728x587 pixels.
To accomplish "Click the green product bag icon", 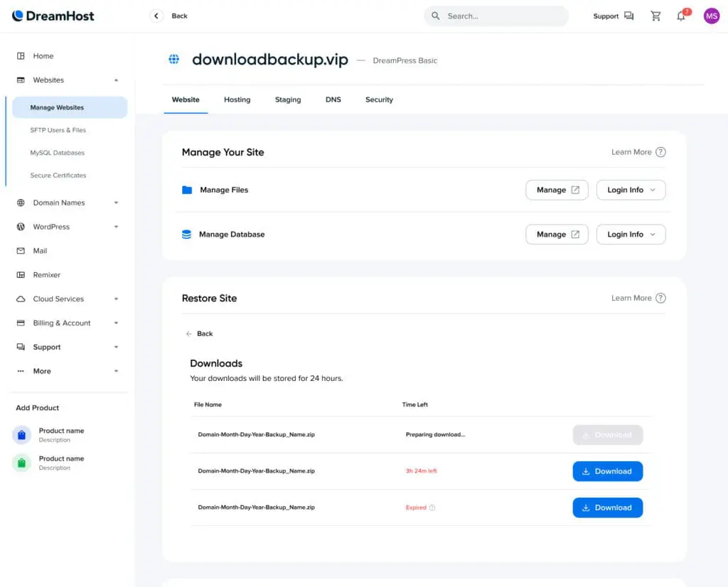I will coord(21,463).
